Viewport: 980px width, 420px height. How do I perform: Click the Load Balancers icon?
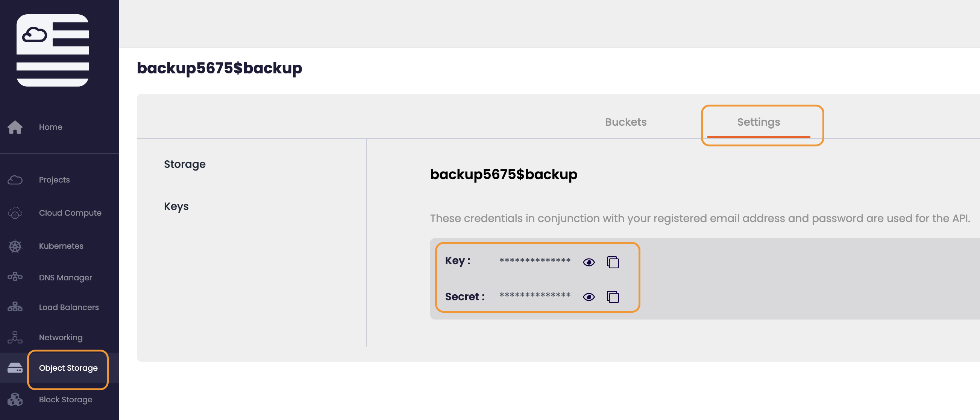(x=15, y=307)
